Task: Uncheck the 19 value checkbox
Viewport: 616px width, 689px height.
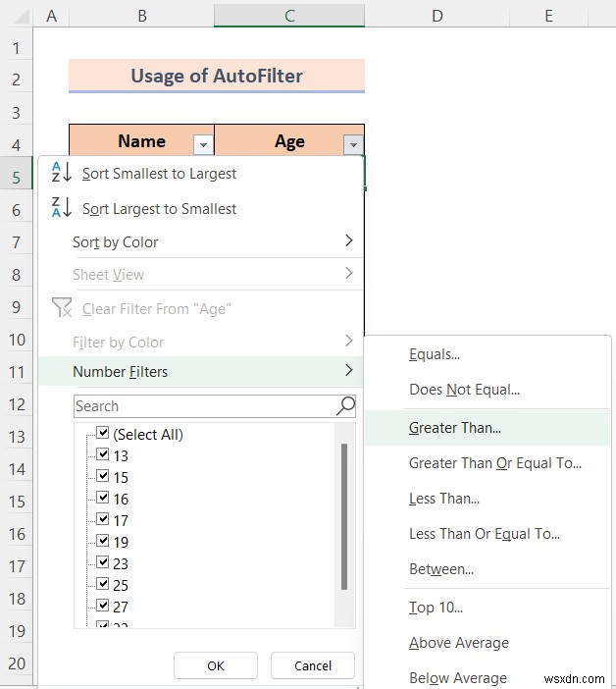Action: (102, 540)
